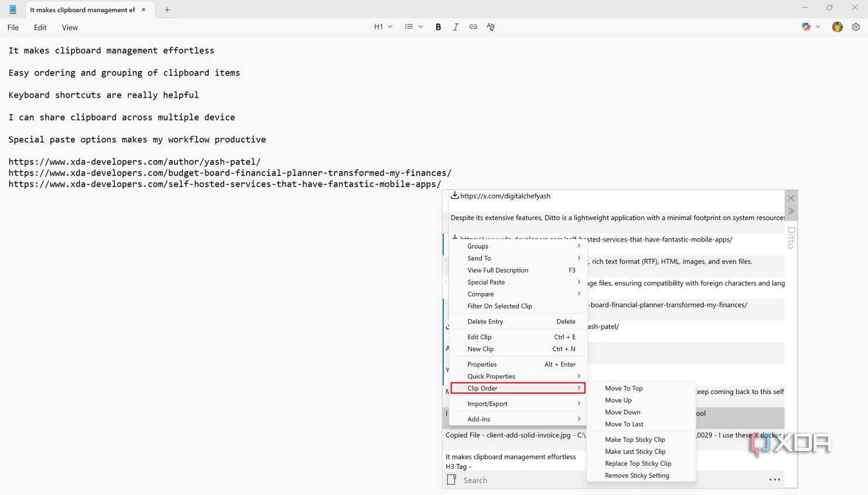
Task: Open Properties from the context menu
Action: coord(518,364)
